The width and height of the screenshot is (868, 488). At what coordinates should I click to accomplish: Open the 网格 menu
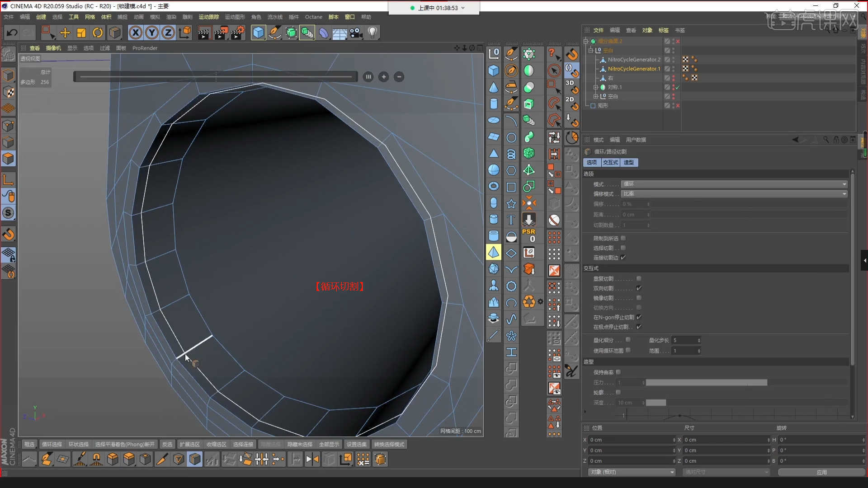pos(90,17)
